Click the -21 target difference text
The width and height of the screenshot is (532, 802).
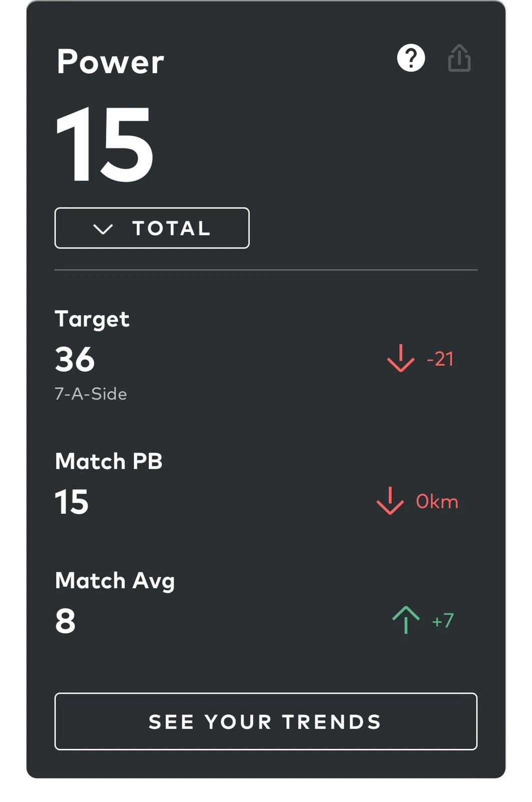[x=440, y=359]
